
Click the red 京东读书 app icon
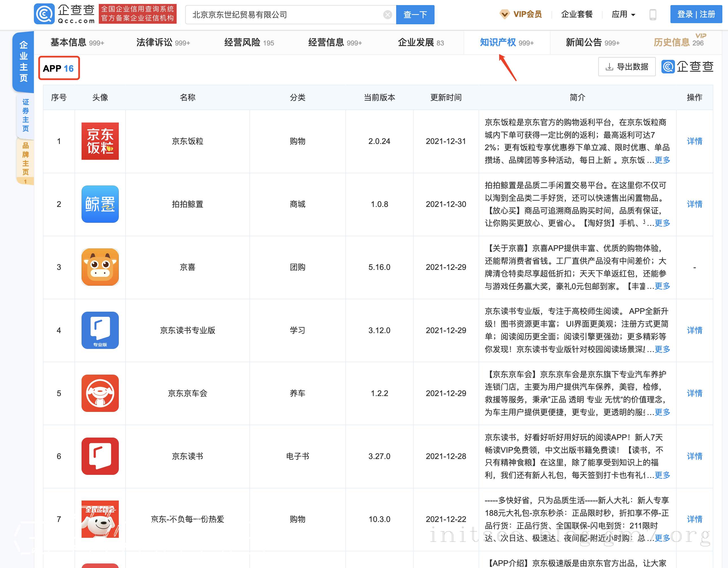pos(100,456)
